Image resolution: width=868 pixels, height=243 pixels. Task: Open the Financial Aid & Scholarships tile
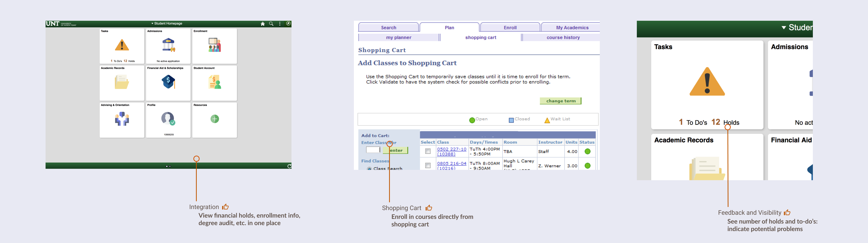168,83
